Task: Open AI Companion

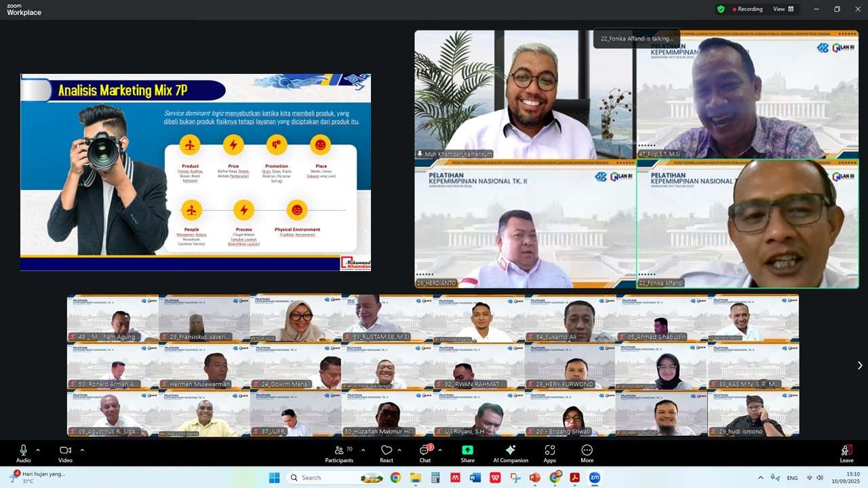Action: 511,454
